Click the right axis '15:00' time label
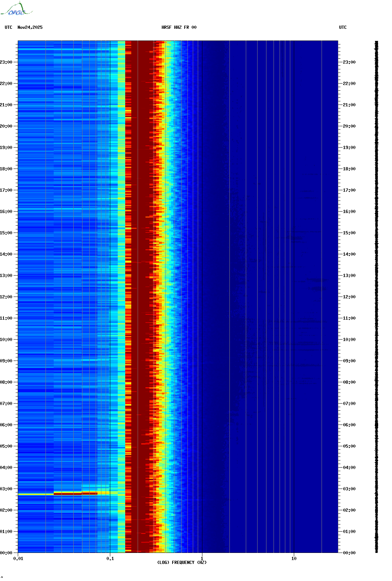The height and width of the screenshot is (581, 392). (349, 233)
